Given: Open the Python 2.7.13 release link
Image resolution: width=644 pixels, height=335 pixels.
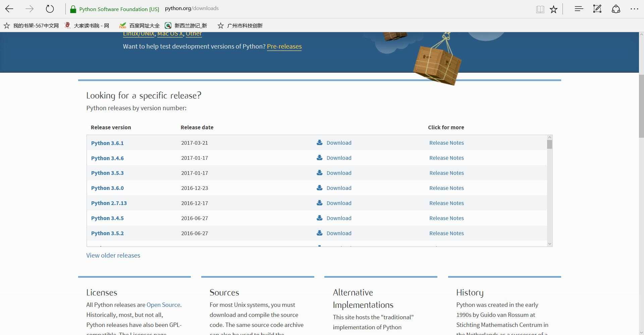Looking at the screenshot, I should pyautogui.click(x=109, y=203).
